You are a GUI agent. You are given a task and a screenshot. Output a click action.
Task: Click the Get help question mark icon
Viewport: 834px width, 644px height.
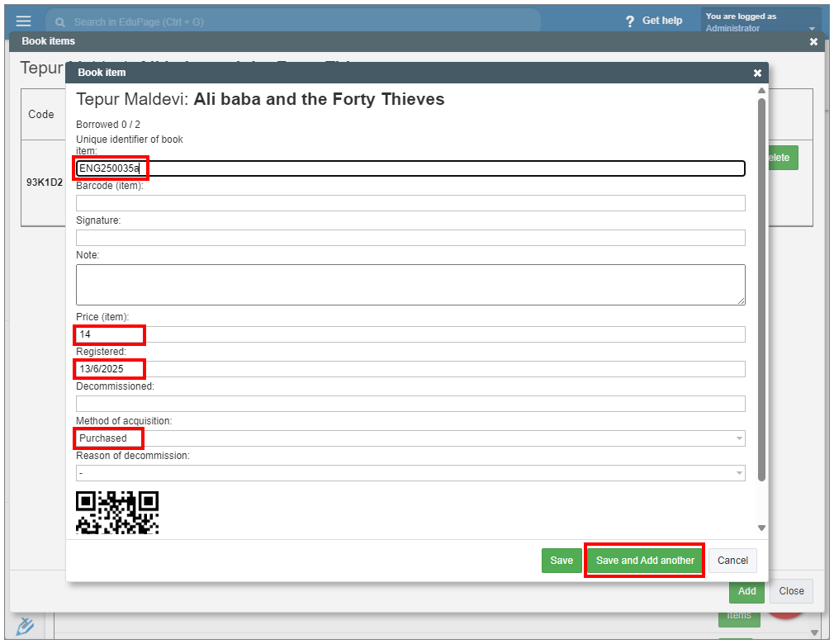click(630, 21)
